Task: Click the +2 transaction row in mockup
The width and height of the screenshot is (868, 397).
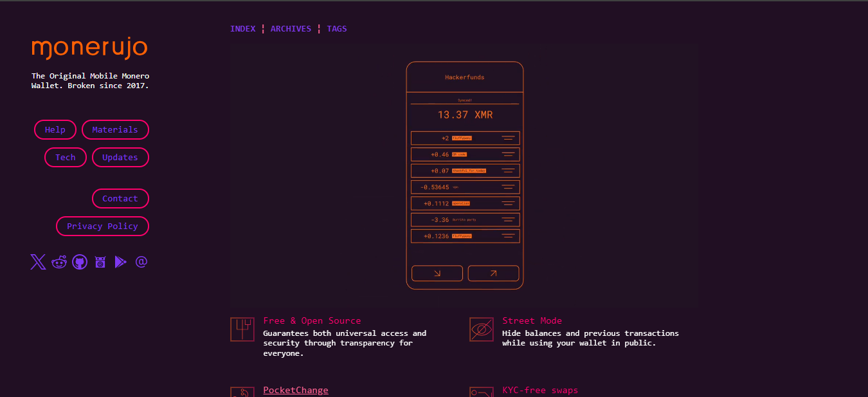Action: coord(465,138)
